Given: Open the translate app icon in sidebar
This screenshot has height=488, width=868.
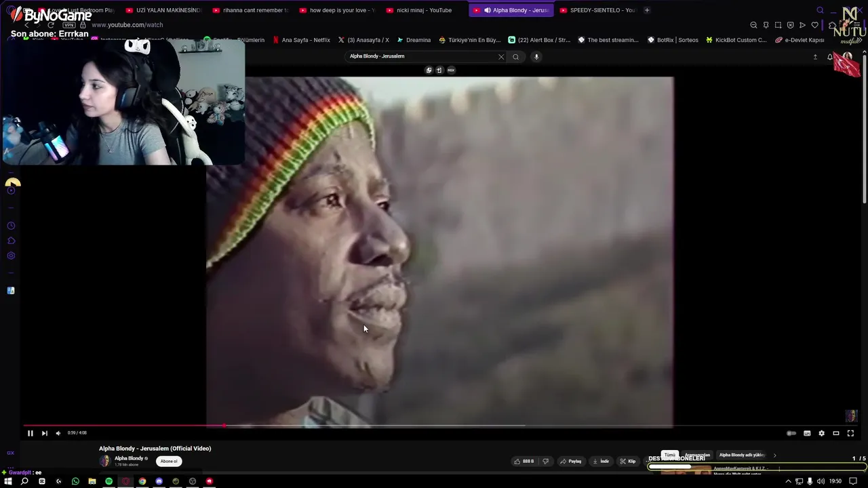Looking at the screenshot, I should coord(11,291).
